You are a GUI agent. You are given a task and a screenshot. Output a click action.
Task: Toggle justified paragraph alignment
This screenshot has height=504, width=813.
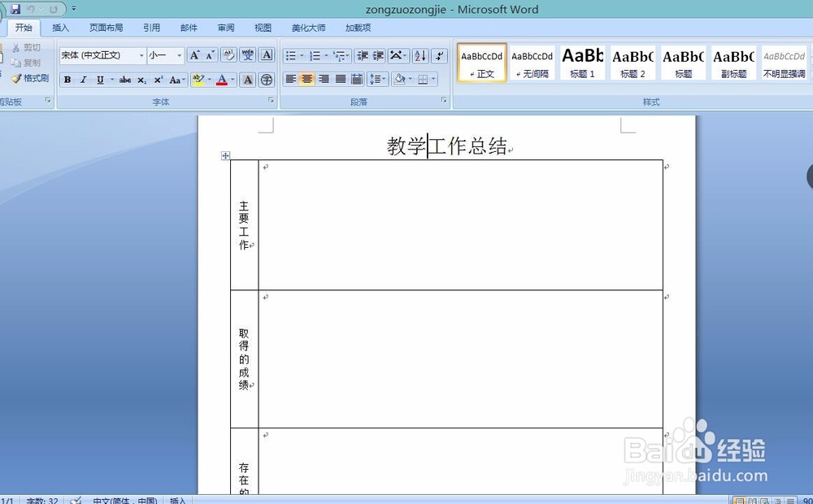point(340,79)
